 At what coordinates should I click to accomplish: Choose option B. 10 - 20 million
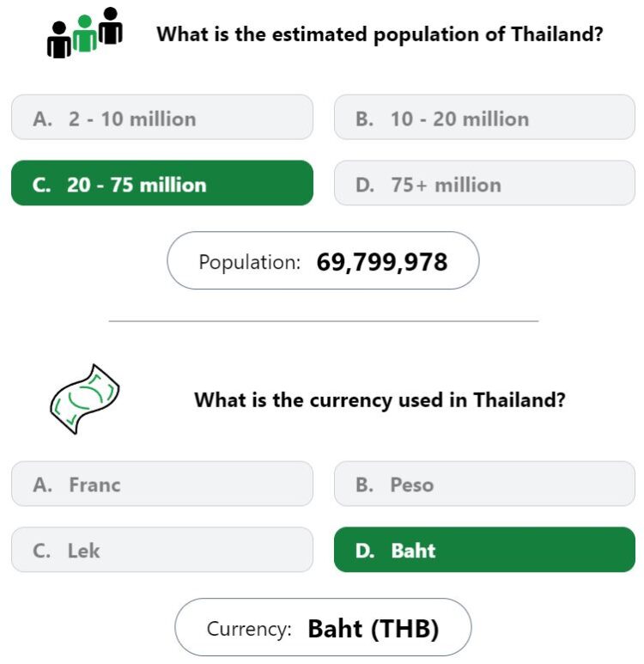coord(484,118)
